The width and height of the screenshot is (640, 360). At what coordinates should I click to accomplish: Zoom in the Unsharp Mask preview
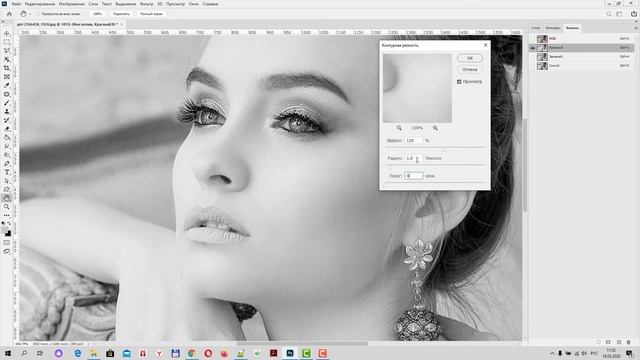435,128
